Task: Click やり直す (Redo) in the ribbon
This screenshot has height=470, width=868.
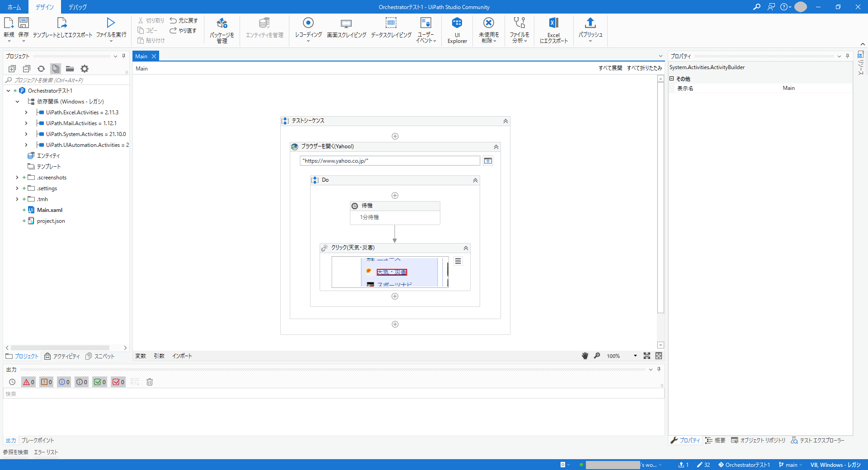Action: (x=183, y=30)
